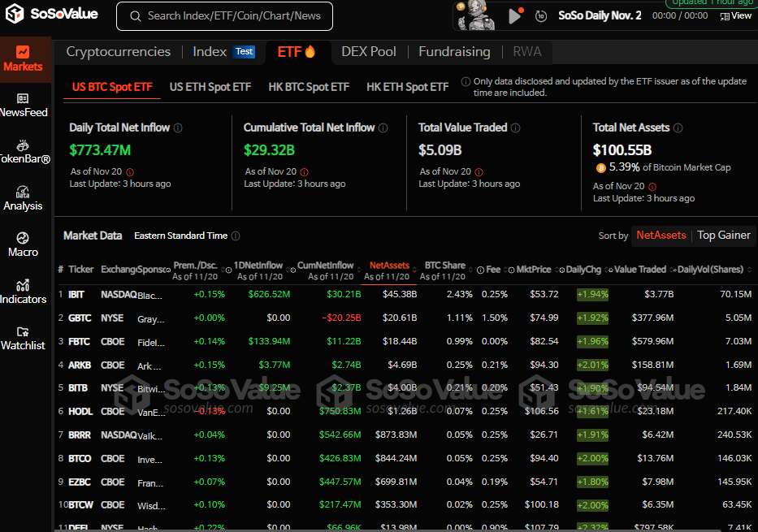Focus the Search Index/ETF/Coin search field
The height and width of the screenshot is (532, 758).
click(224, 16)
